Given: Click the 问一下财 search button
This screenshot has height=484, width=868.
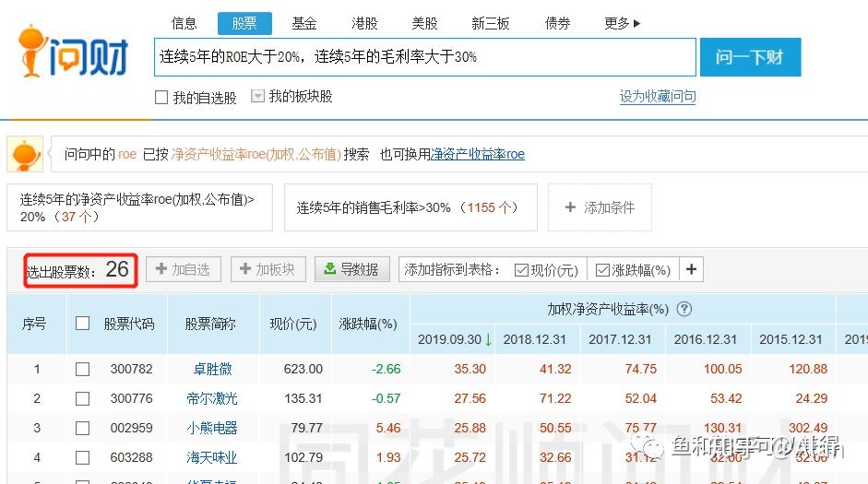Looking at the screenshot, I should click(750, 57).
